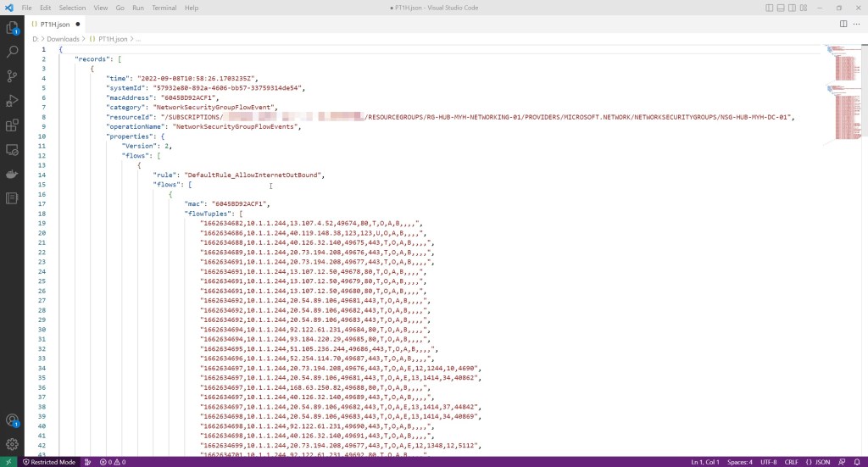Viewport: 868px width, 467px height.
Task: Open the Manage gear icon
Action: (12, 443)
